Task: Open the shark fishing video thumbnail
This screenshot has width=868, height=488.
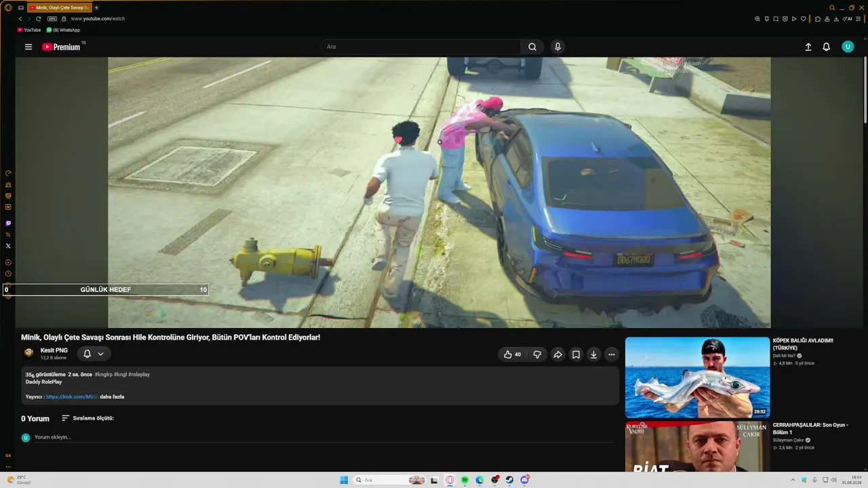Action: click(697, 377)
